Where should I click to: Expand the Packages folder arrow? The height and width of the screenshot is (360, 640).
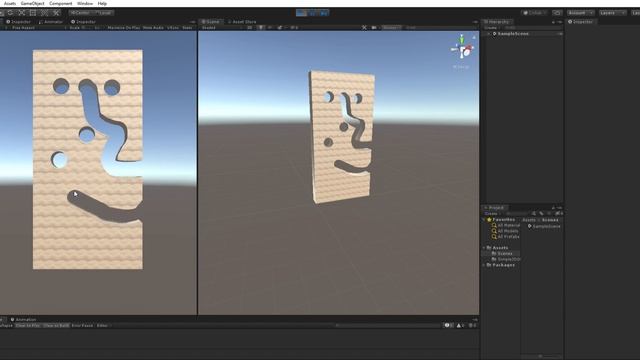click(484, 265)
